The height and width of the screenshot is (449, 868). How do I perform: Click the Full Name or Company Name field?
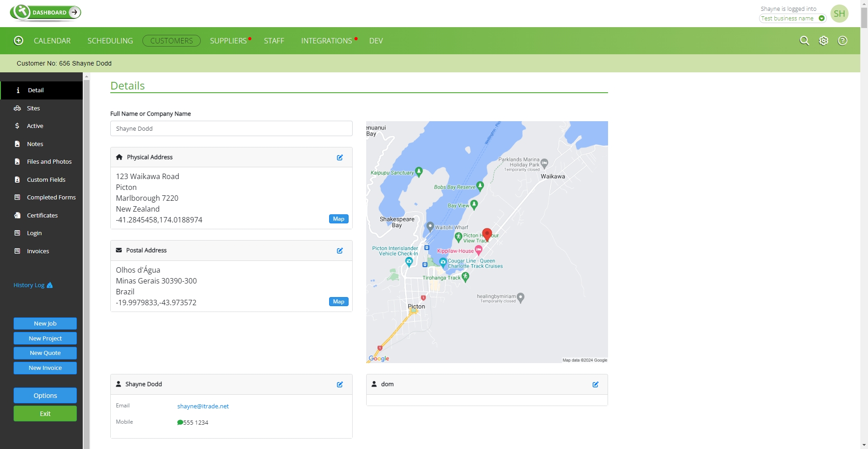point(231,128)
